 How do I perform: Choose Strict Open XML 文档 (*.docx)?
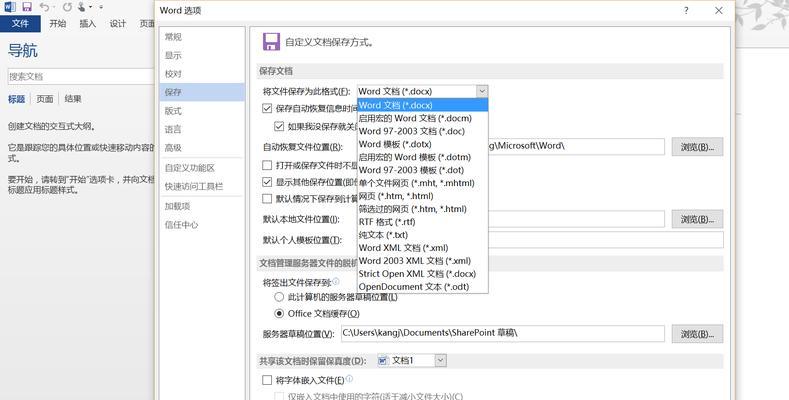(x=423, y=274)
